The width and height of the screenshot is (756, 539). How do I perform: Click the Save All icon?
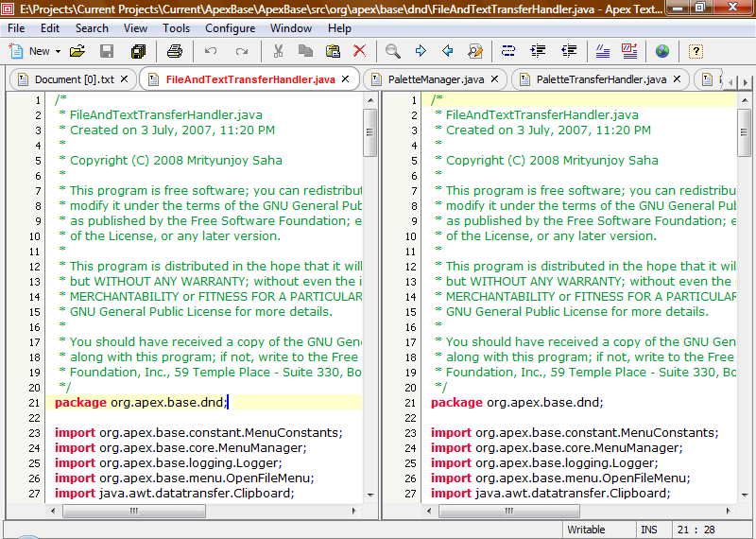pos(138,51)
